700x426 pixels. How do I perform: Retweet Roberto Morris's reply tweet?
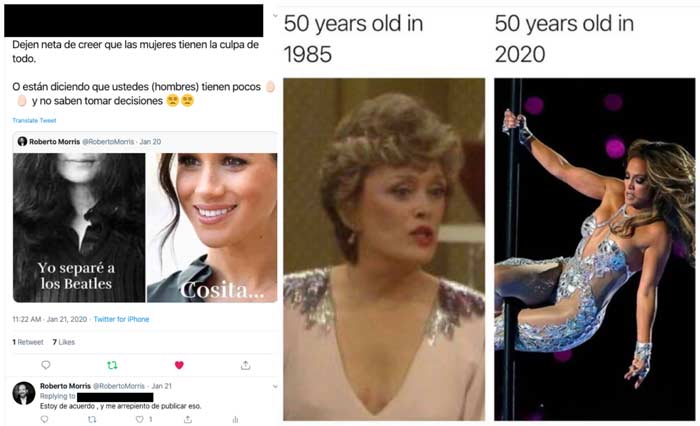[92, 419]
